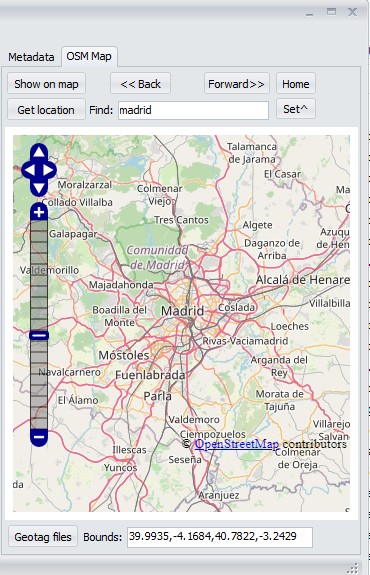
Task: Click the Geotag files button
Action: point(43,537)
